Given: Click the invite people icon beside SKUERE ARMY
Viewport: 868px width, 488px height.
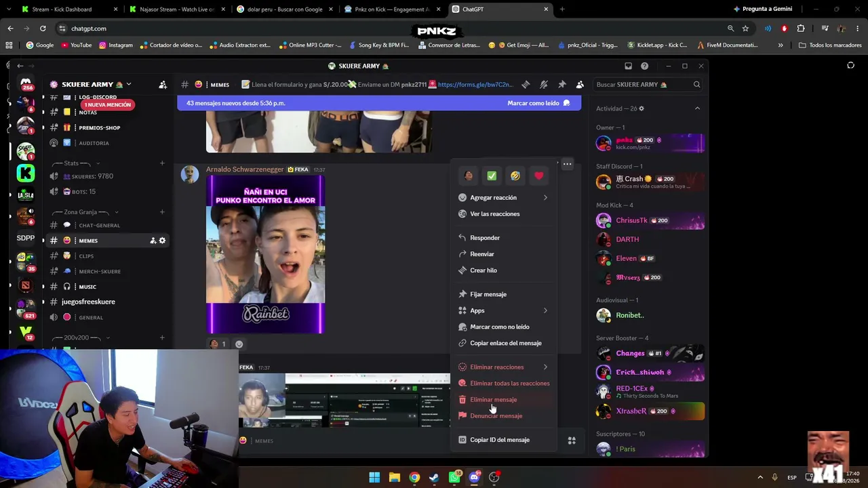Looking at the screenshot, I should 163,85.
